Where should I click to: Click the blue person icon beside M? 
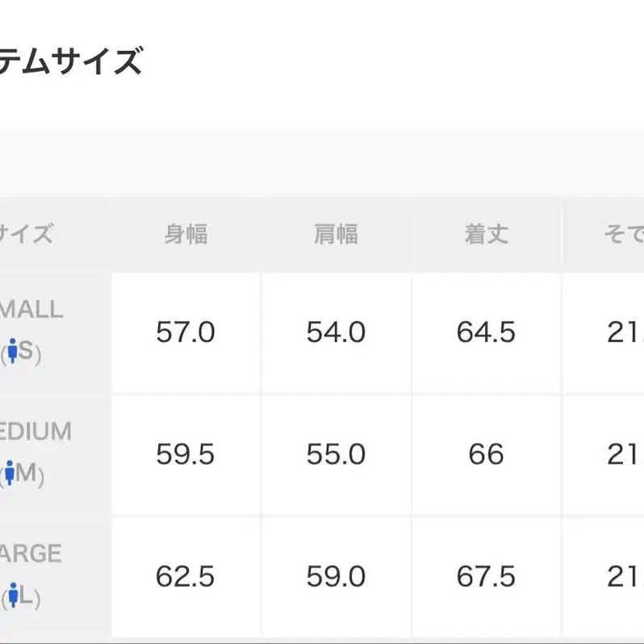(10, 474)
